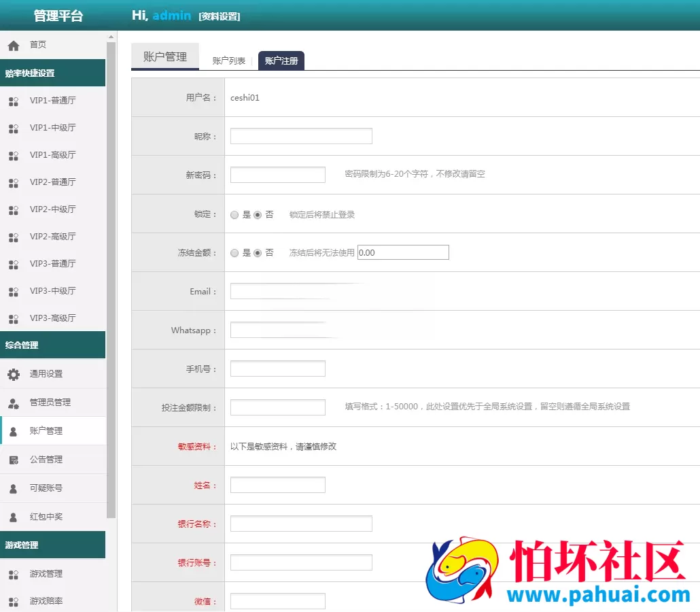Select 否 for 锁定 option
Viewport: 700px width, 612px height.
pyautogui.click(x=258, y=215)
